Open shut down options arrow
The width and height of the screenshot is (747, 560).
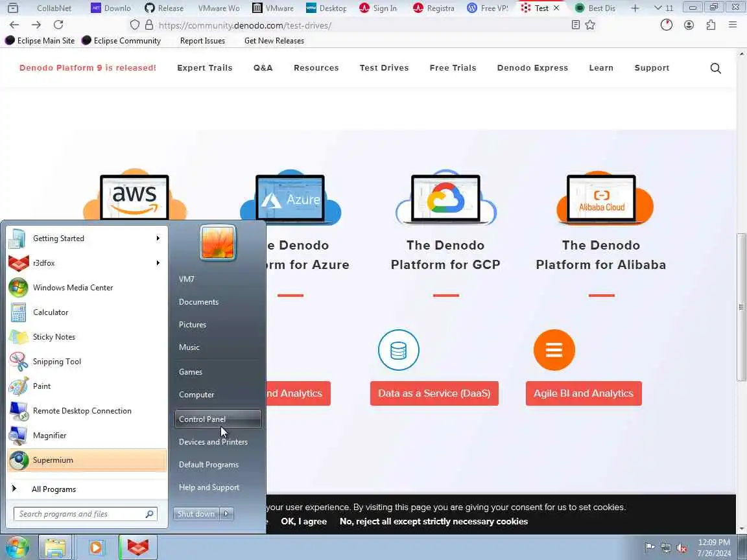pos(226,514)
